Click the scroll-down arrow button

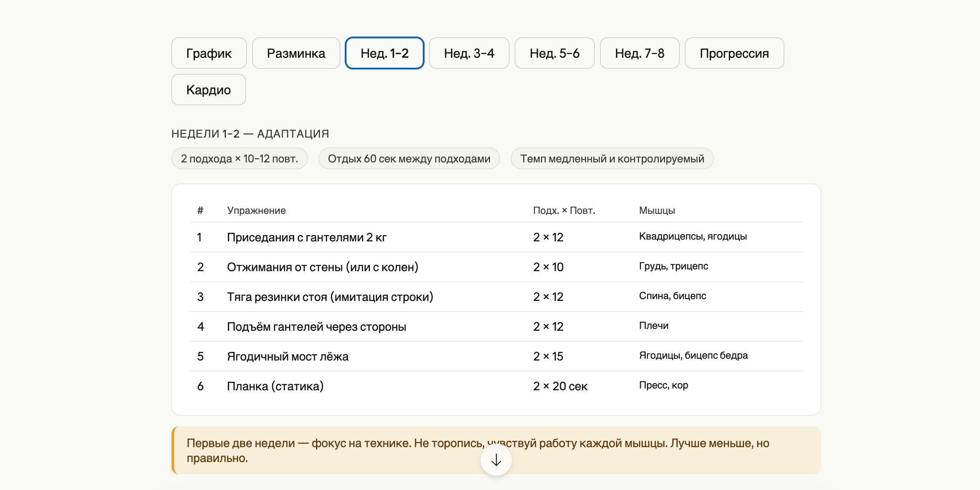point(496,460)
